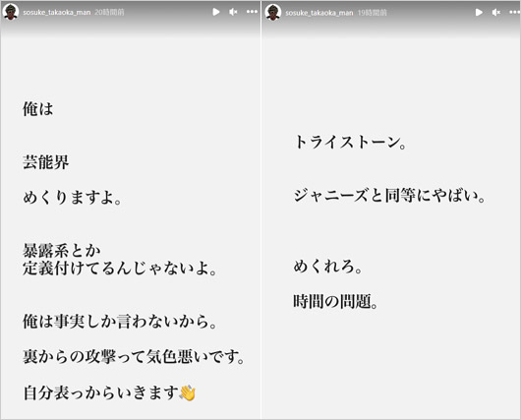Click the text めくりますよ。
This screenshot has height=420, width=521.
72,198
